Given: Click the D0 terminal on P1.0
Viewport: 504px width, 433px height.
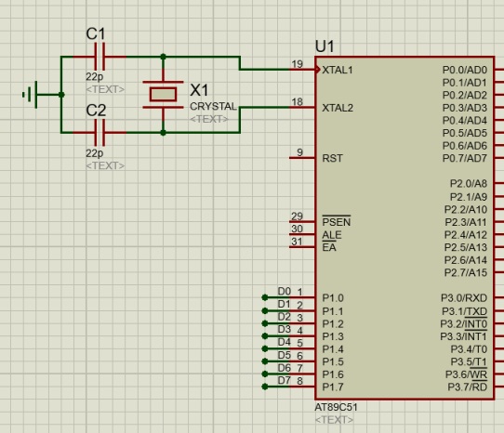Looking at the screenshot, I should (x=265, y=297).
